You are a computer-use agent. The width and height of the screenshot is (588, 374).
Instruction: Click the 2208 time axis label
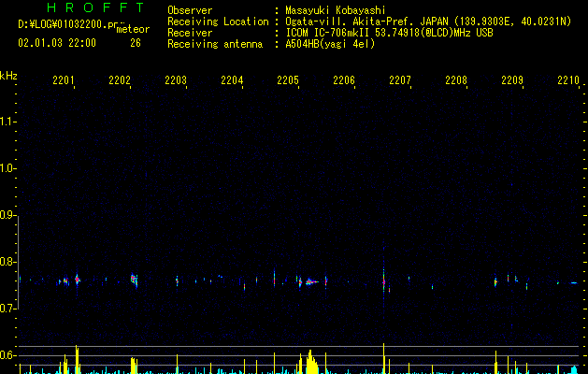pos(456,80)
